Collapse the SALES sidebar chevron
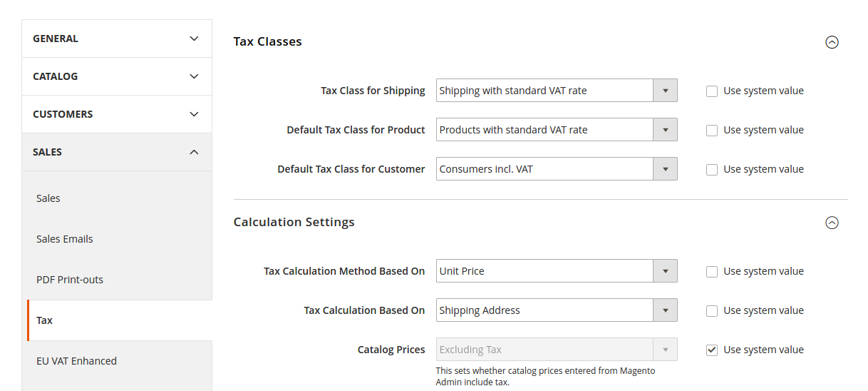868x391 pixels. click(x=194, y=152)
